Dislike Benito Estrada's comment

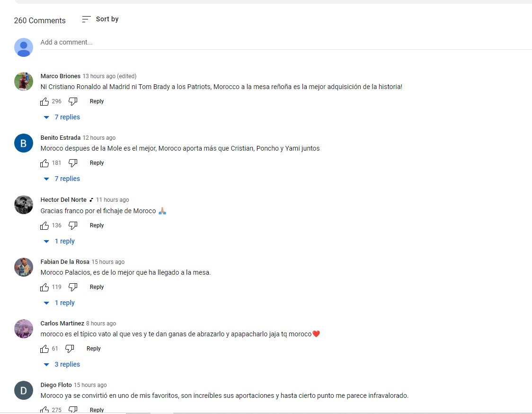point(73,162)
